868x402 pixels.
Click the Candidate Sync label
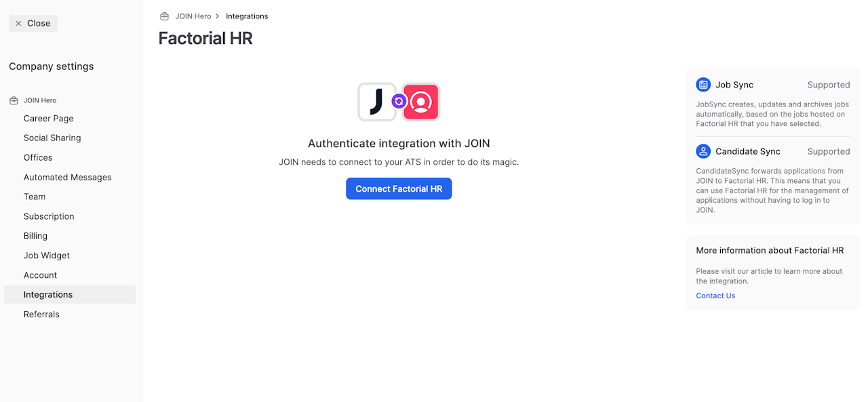coord(748,151)
